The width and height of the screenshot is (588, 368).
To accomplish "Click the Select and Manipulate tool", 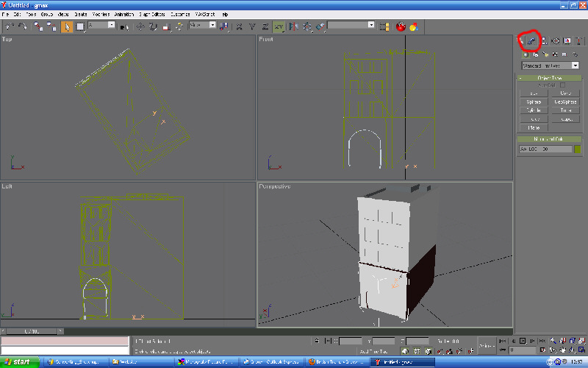I will (180, 26).
